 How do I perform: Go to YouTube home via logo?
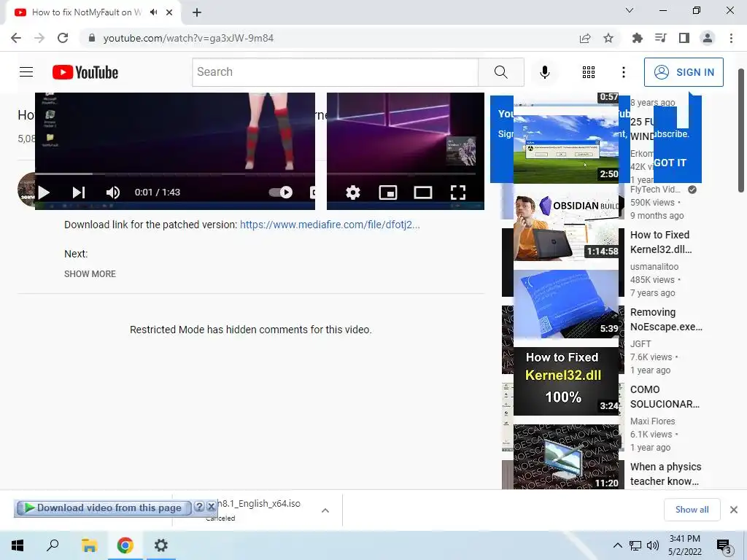(85, 72)
